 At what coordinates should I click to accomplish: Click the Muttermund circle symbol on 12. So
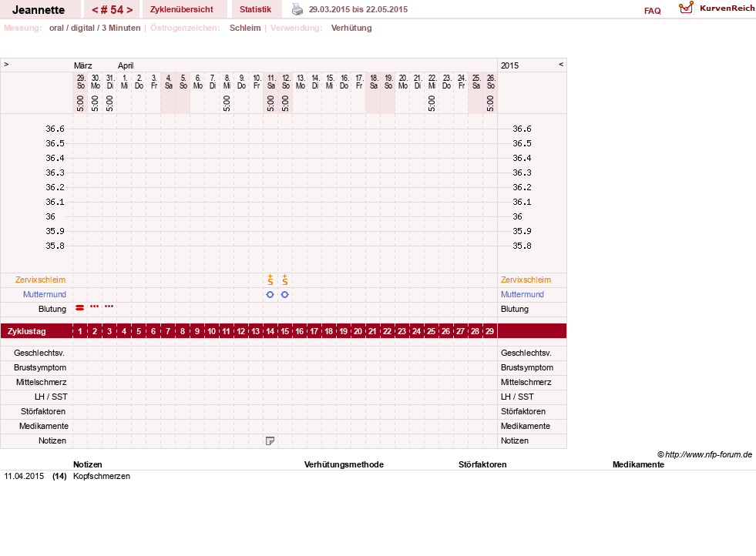tap(285, 294)
